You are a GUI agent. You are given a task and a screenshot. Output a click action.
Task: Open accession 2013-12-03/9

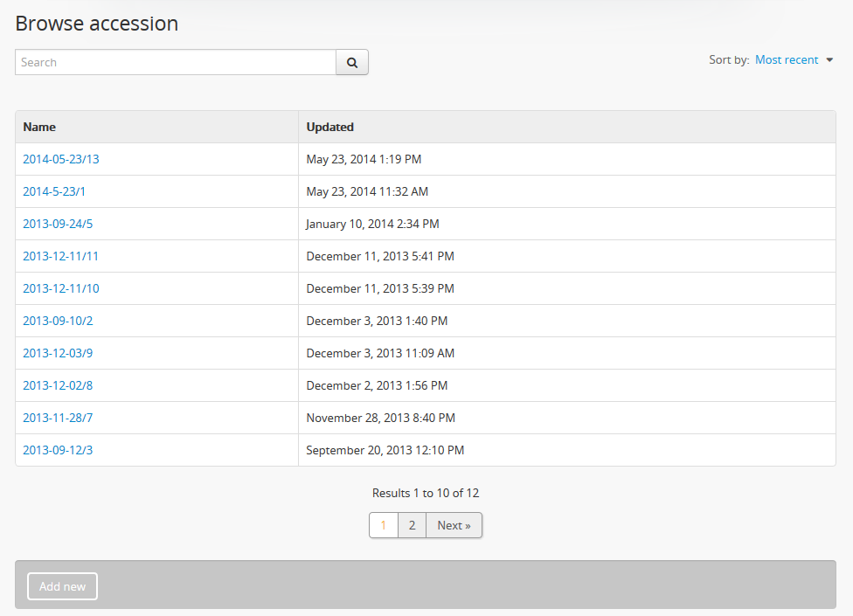coord(58,353)
